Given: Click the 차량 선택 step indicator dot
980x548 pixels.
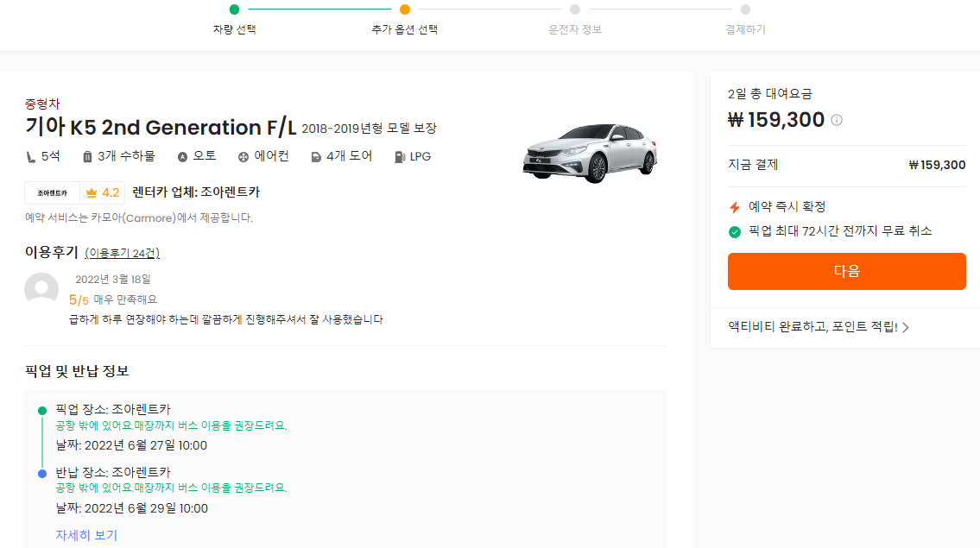Looking at the screenshot, I should (x=234, y=9).
